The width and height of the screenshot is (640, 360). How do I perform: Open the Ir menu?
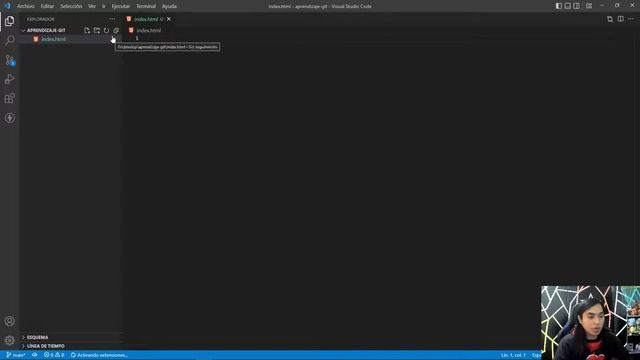pos(104,6)
